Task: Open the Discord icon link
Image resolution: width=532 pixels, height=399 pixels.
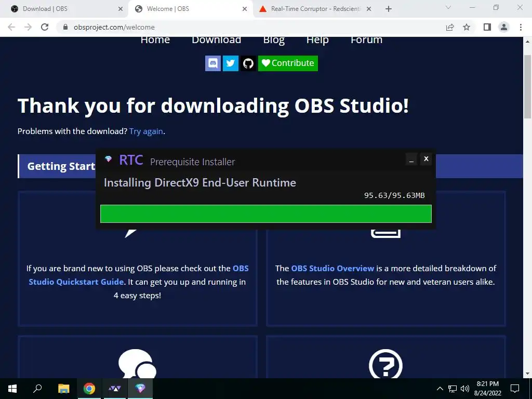Action: 212,63
